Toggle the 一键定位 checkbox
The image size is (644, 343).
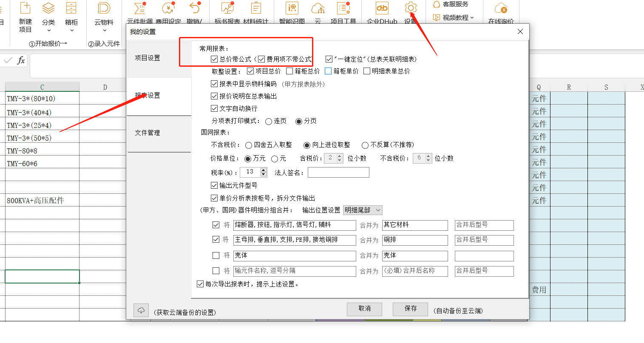coord(329,59)
